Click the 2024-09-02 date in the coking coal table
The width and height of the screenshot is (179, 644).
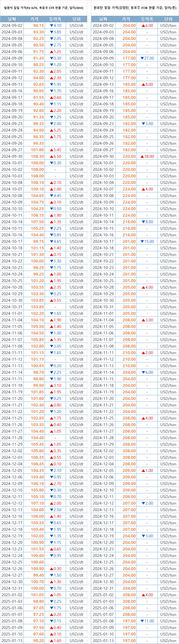[103, 26]
